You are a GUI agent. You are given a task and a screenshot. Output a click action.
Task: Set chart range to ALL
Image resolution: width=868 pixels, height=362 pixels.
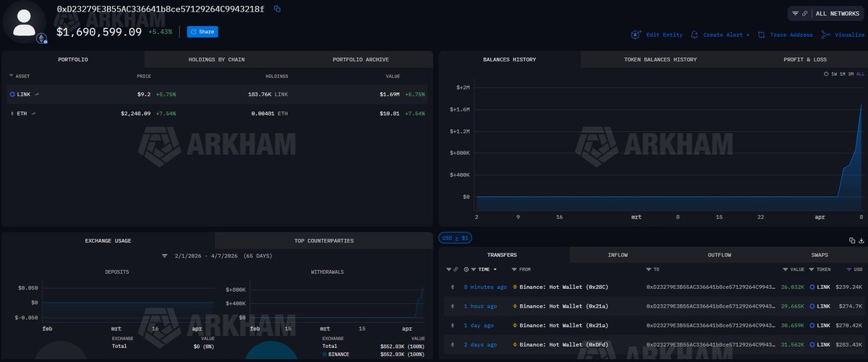tap(860, 74)
